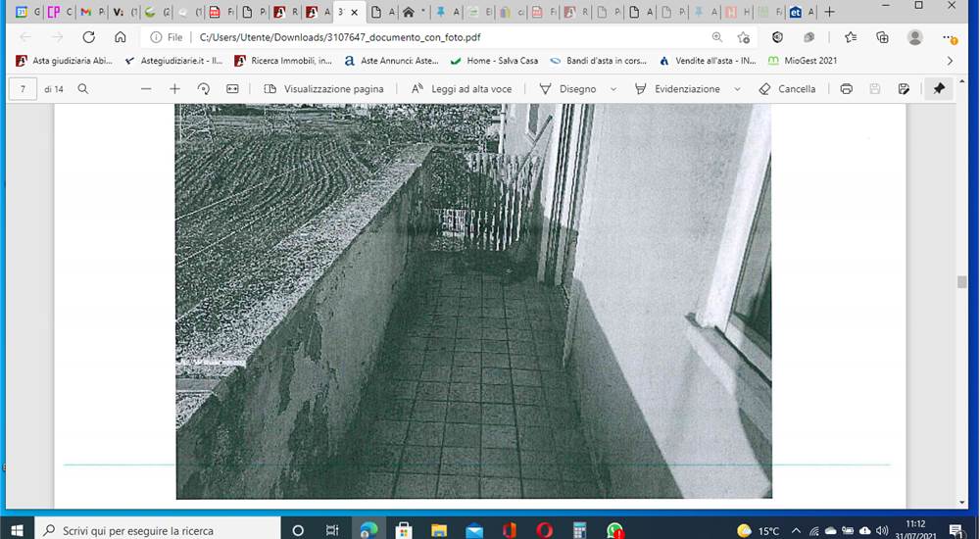
Task: Show hidden system tray icons
Action: tap(796, 531)
